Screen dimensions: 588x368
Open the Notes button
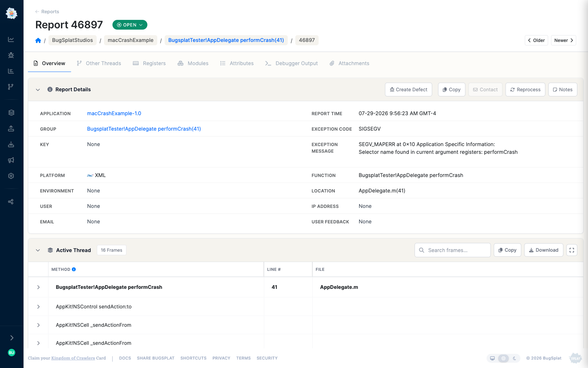point(563,89)
